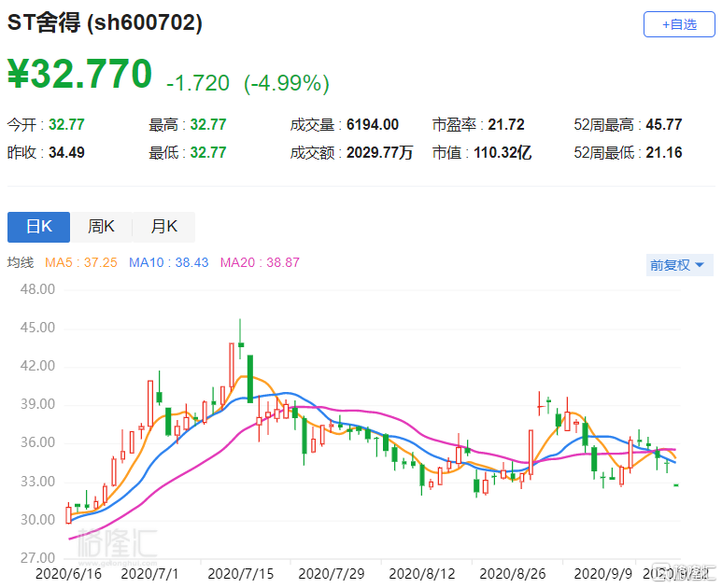Click the 2020/7/1 date axis label
This screenshot has height=588, width=722.
coord(149,574)
